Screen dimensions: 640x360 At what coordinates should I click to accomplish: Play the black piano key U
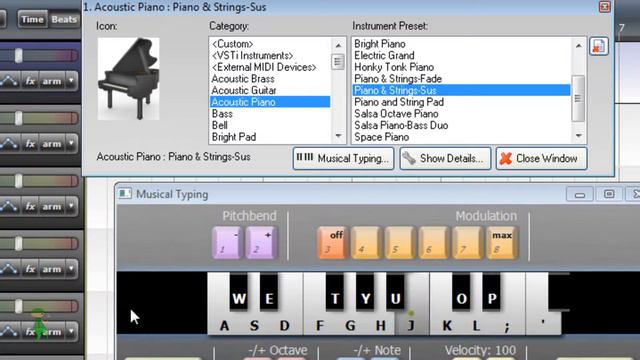pyautogui.click(x=396, y=292)
